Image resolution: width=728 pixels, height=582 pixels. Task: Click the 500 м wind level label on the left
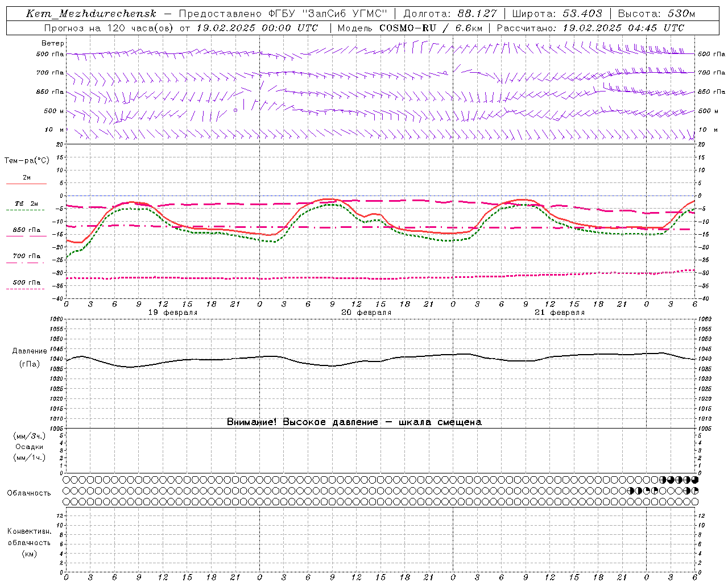tap(54, 111)
